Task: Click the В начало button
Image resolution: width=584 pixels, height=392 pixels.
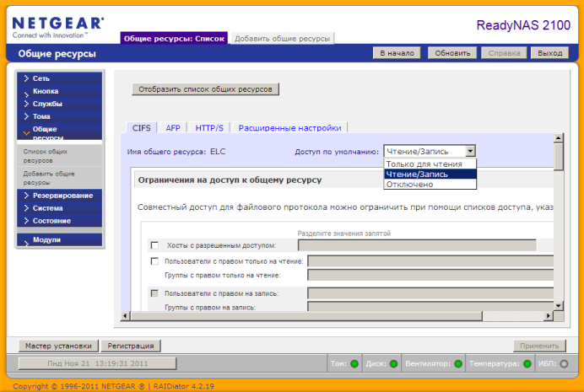Action: [397, 53]
